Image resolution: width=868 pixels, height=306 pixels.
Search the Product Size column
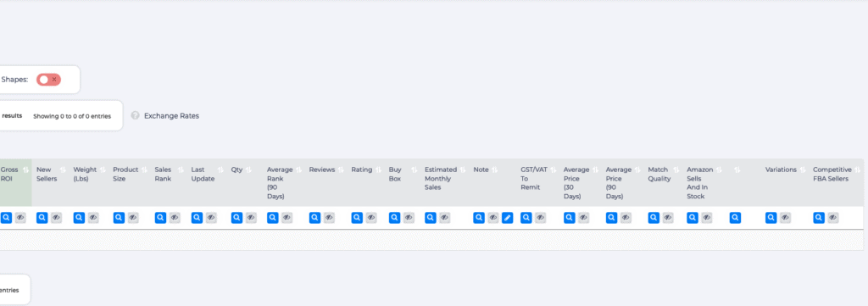click(119, 218)
